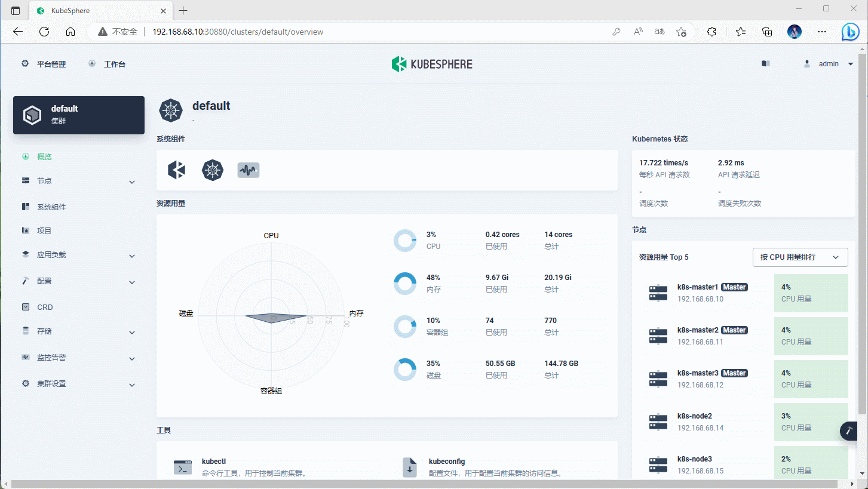
Task: Click the CPU usage donut chart
Action: click(x=405, y=241)
